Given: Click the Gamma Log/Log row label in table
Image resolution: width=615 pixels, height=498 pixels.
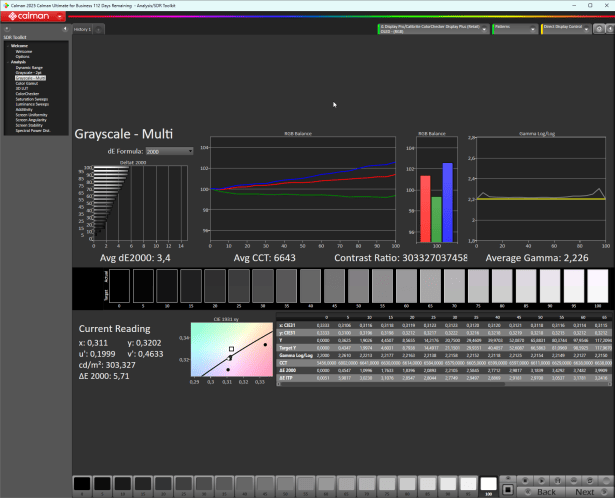Looking at the screenshot, I should pos(296,356).
